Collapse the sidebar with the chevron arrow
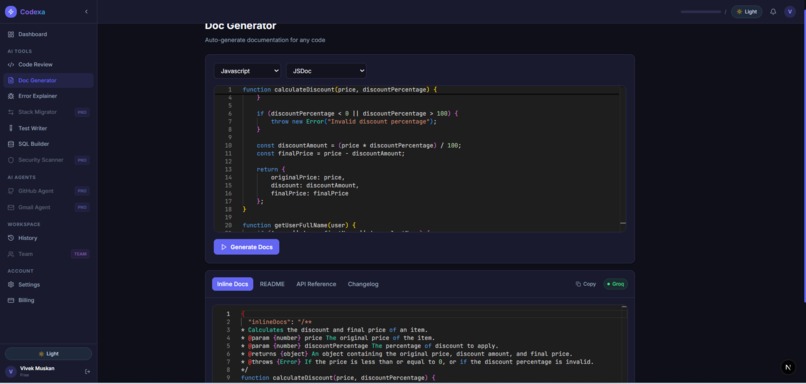 pyautogui.click(x=86, y=11)
